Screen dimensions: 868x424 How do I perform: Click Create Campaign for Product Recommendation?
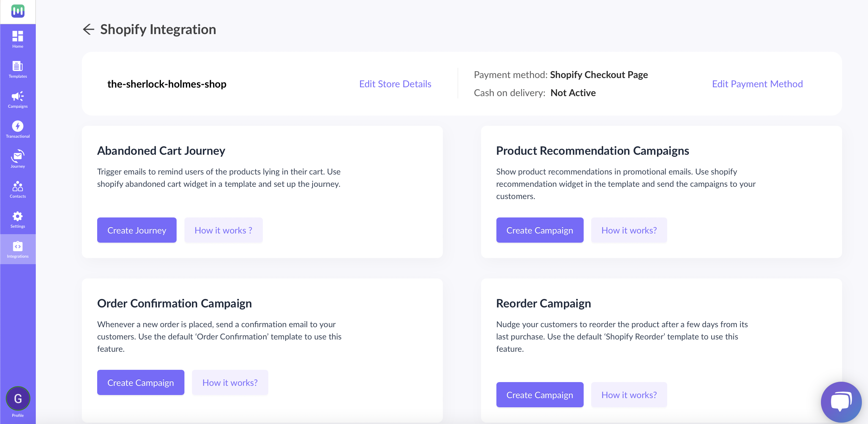tap(540, 230)
